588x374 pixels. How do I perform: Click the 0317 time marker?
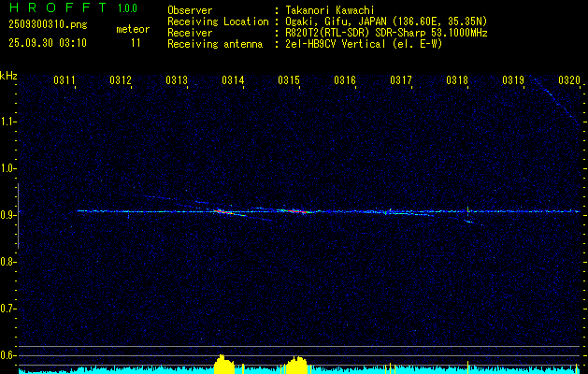pyautogui.click(x=400, y=80)
